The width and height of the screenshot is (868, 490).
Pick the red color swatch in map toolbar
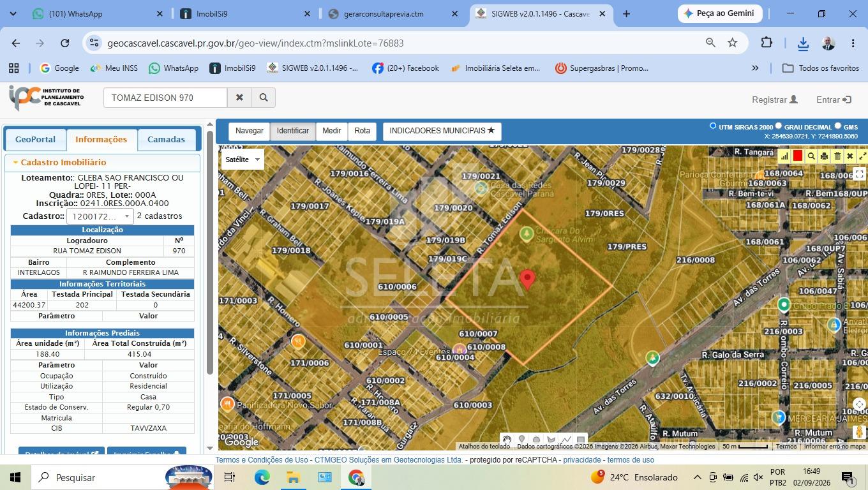(798, 156)
